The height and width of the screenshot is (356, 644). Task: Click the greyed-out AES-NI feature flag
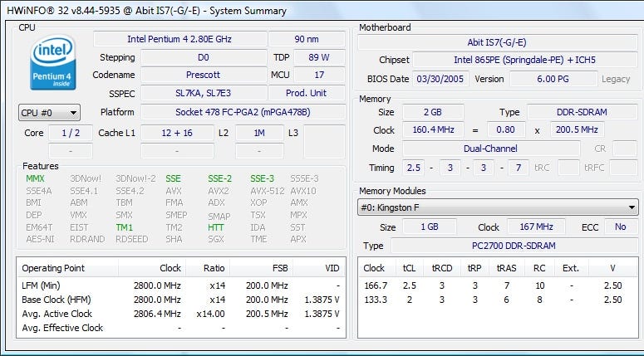coord(40,239)
